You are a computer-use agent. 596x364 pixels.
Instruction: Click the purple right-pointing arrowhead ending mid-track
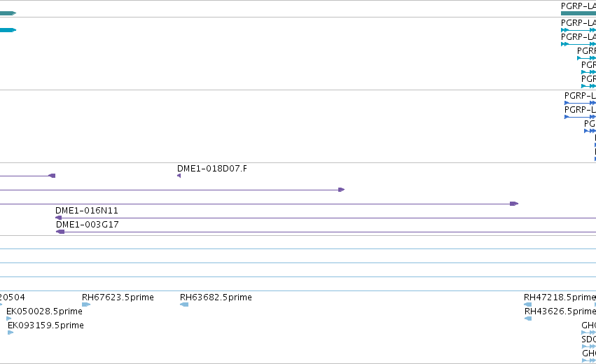click(x=341, y=190)
